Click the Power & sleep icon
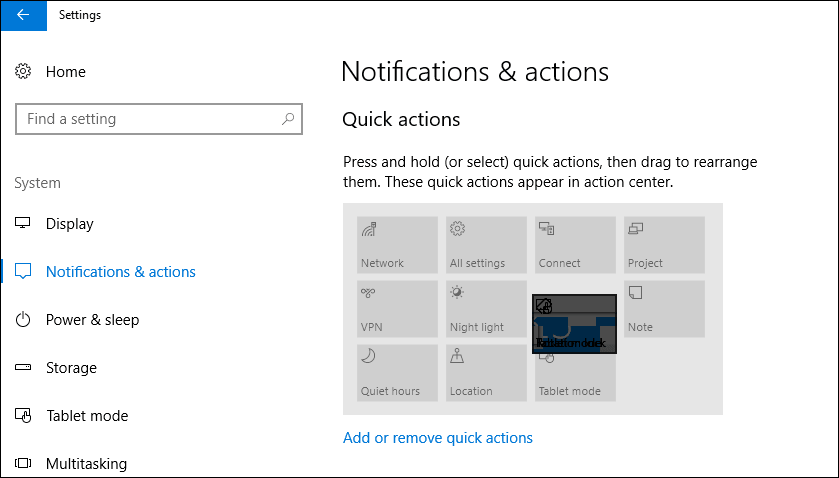The height and width of the screenshot is (478, 839). 23,320
